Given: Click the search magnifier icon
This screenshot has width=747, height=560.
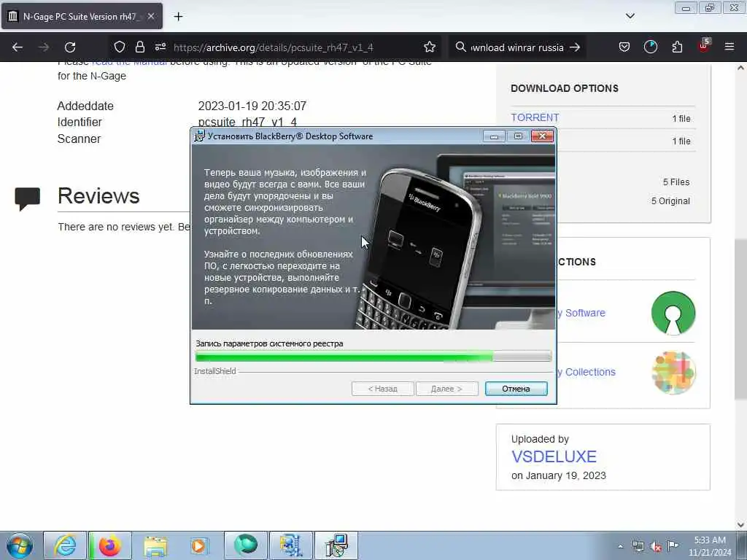Looking at the screenshot, I should (460, 47).
